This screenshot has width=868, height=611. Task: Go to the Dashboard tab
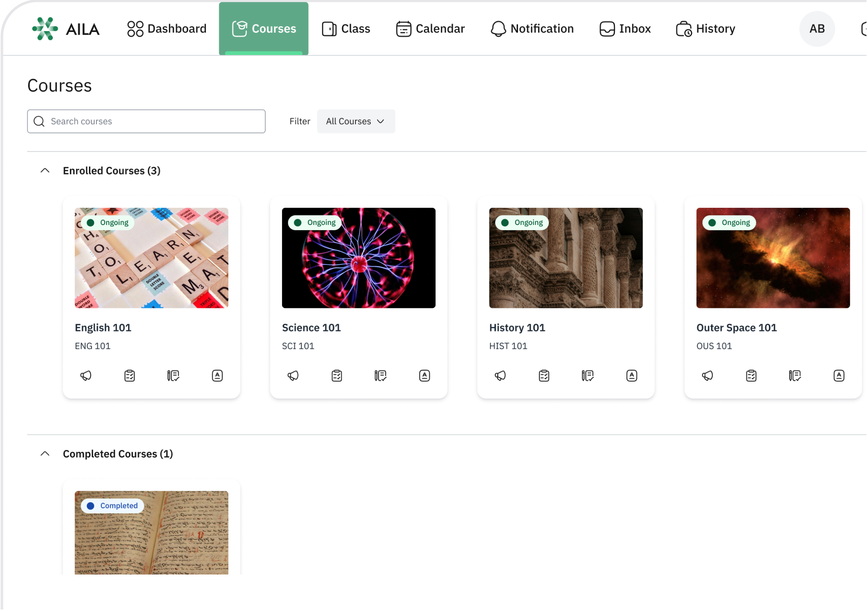click(x=167, y=29)
